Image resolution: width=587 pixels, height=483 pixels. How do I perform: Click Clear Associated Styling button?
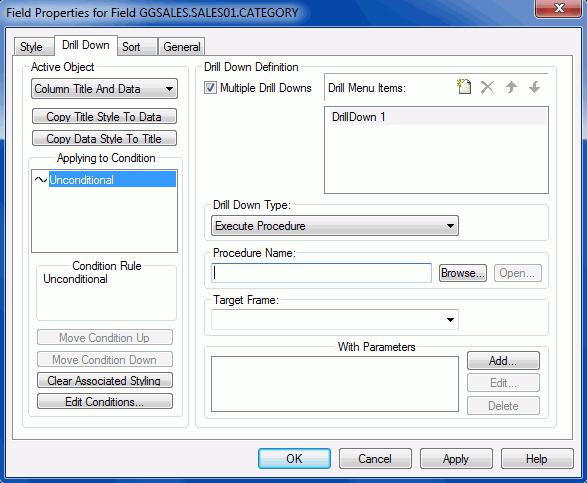click(x=105, y=380)
